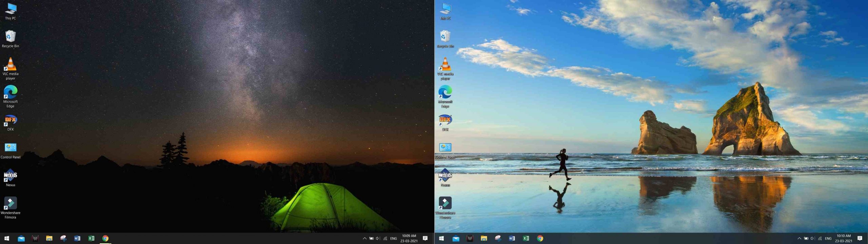The height and width of the screenshot is (244, 868).
Task: Open the 10:10 AM clock calendar
Action: pyautogui.click(x=844, y=238)
